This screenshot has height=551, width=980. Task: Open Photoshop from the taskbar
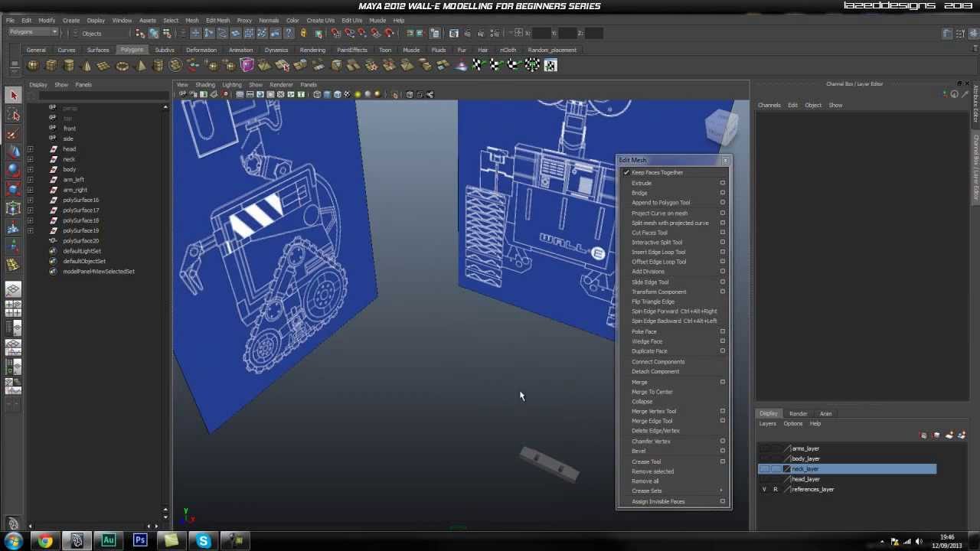pyautogui.click(x=140, y=541)
